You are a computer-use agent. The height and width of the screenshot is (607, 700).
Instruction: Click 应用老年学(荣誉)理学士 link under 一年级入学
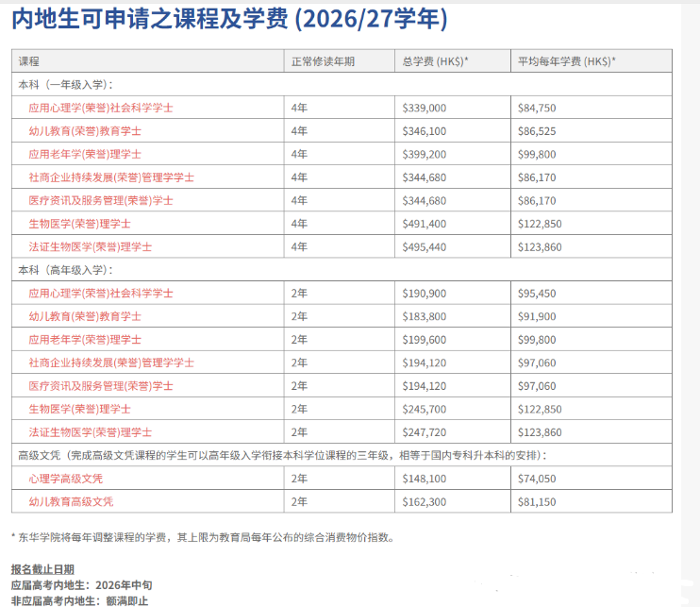pyautogui.click(x=85, y=154)
